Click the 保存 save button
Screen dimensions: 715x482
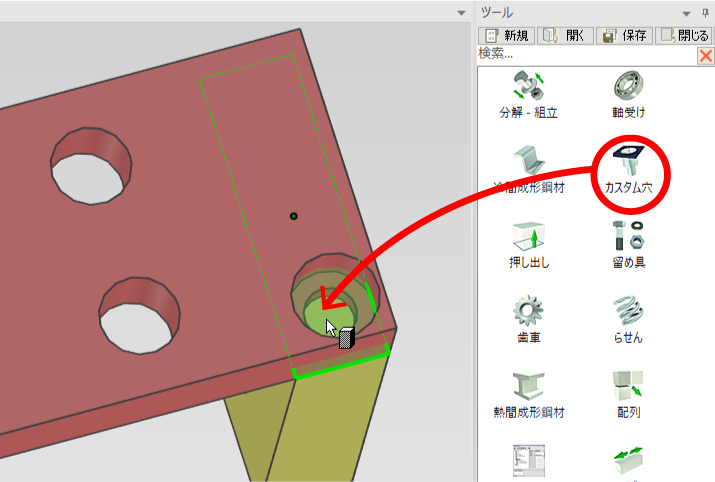click(623, 35)
